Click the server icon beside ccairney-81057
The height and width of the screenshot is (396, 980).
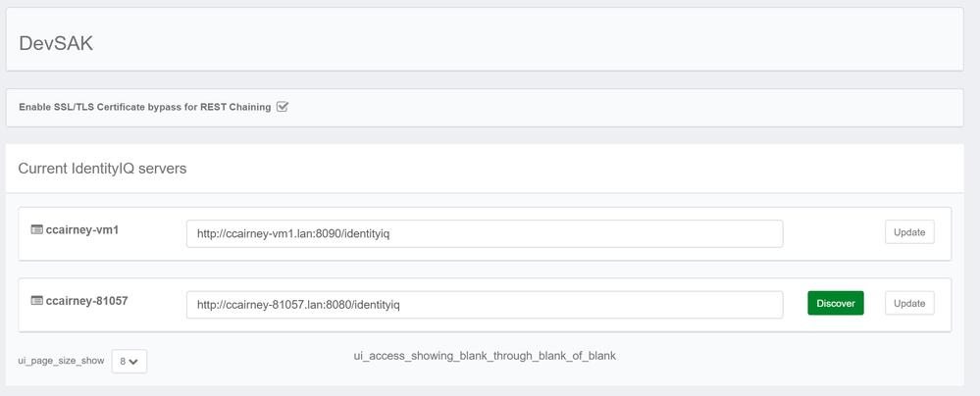(x=36, y=301)
